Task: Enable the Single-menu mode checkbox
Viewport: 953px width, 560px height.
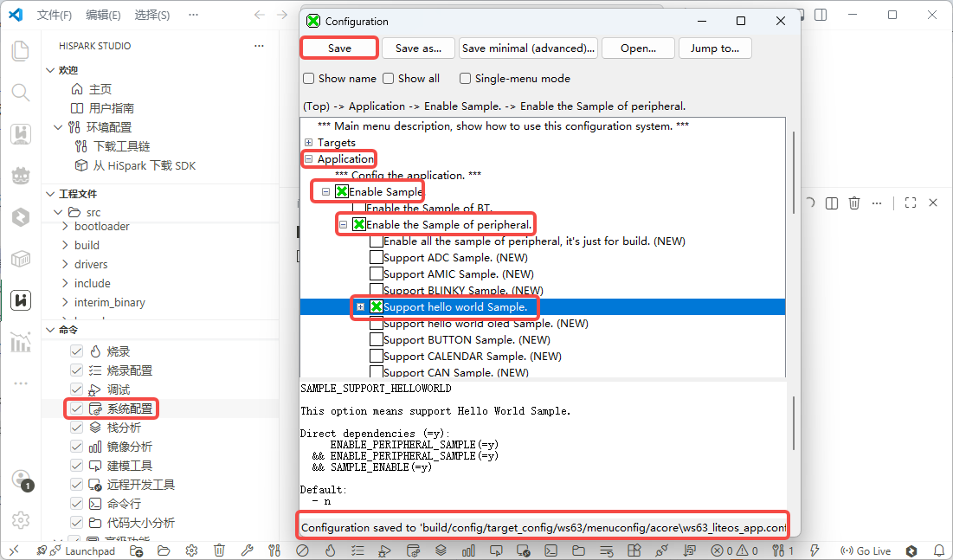Action: pos(465,79)
